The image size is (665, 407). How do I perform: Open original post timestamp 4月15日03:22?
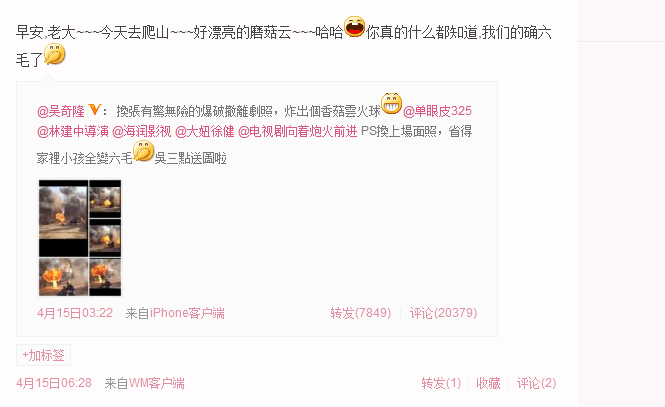[75, 313]
